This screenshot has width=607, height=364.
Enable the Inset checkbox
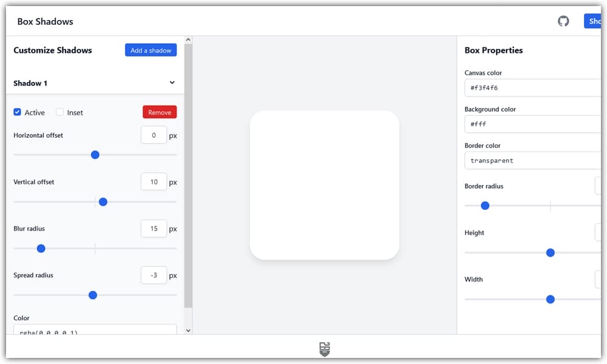coord(59,112)
